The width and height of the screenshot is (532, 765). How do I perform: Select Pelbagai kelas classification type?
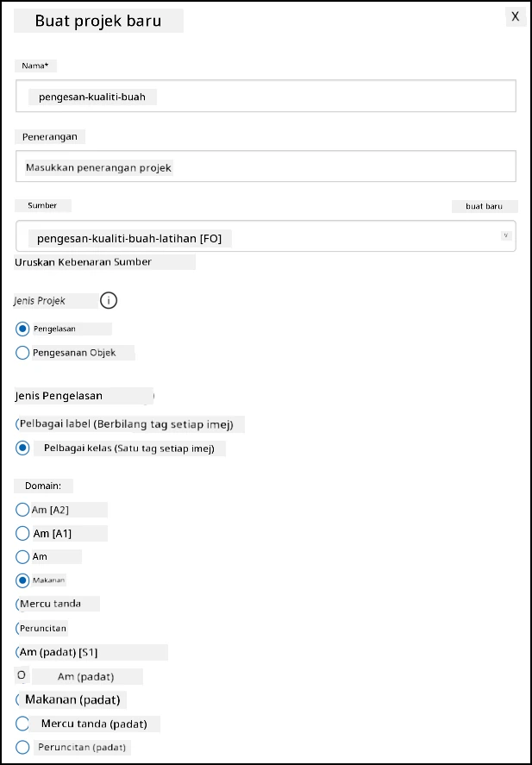22,448
